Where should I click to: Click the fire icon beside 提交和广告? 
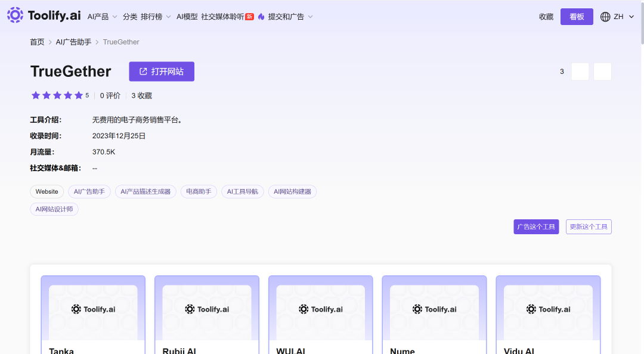(261, 17)
